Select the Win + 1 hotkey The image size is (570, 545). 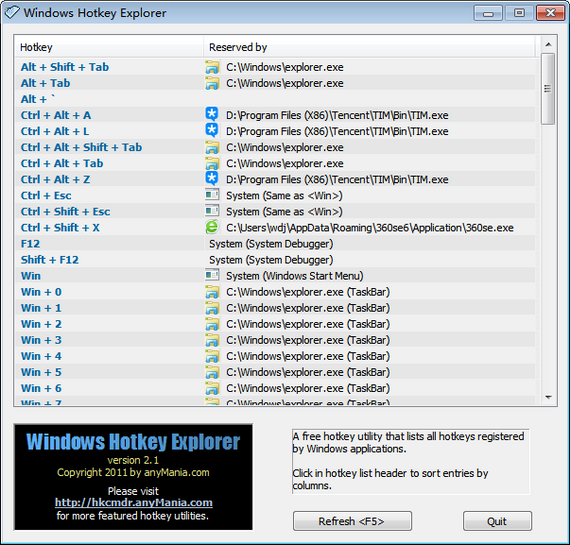click(x=41, y=308)
